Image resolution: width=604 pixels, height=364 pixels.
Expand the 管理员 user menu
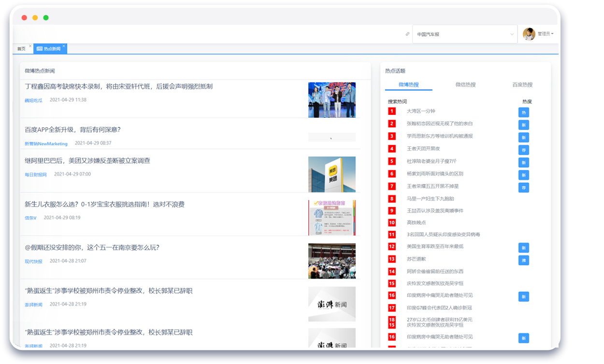click(x=546, y=34)
